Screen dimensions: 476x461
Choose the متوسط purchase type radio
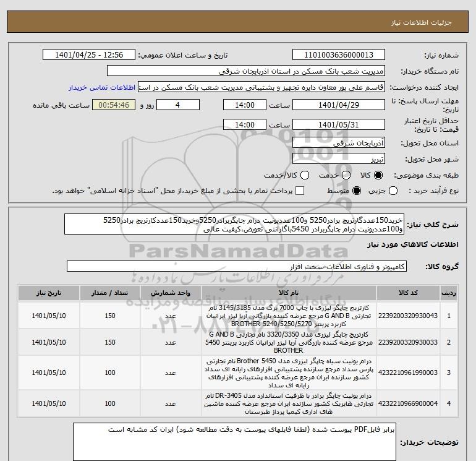(357, 191)
